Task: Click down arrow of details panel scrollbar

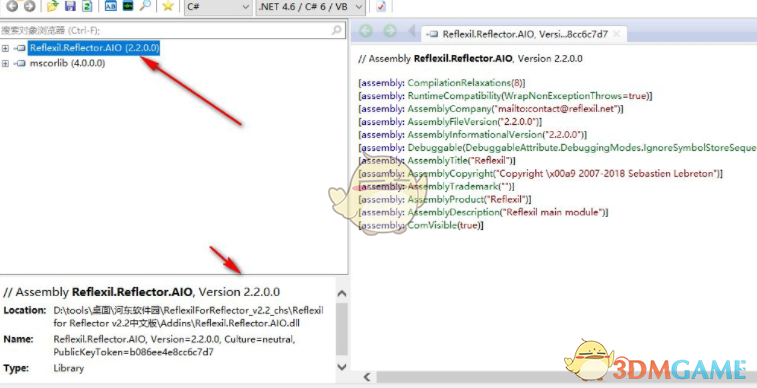Action: pyautogui.click(x=341, y=367)
